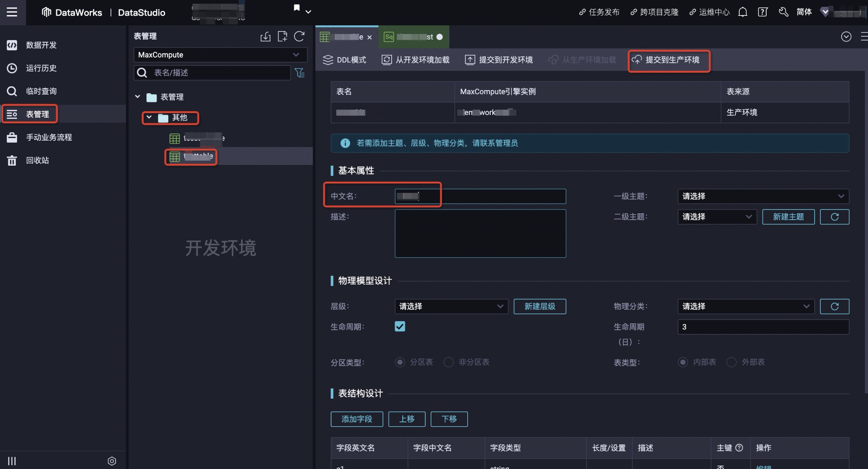Click the import table icon in 表管理 header

(266, 36)
